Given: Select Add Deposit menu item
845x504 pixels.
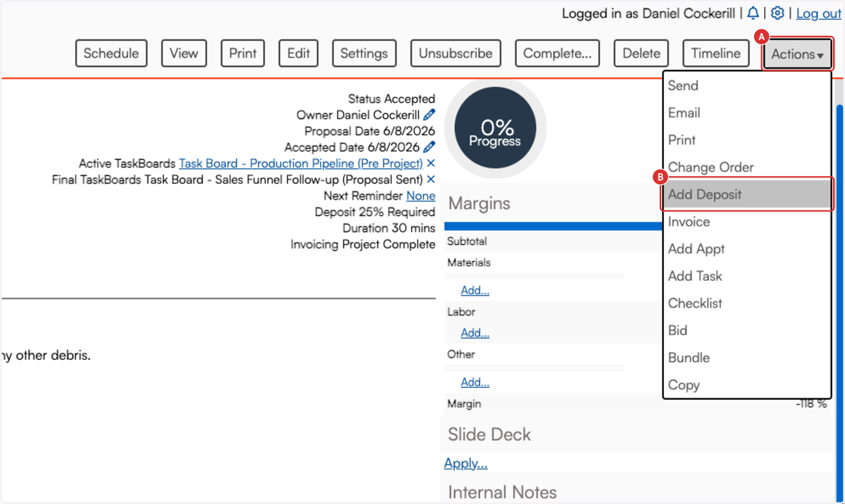Looking at the screenshot, I should coord(747,194).
